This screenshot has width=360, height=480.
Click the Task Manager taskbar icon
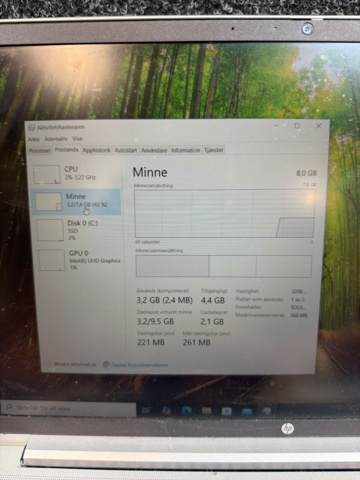pyautogui.click(x=266, y=411)
